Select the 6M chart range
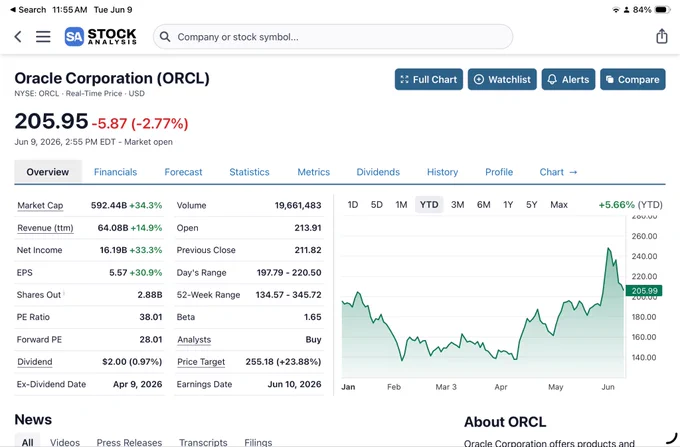 point(484,205)
